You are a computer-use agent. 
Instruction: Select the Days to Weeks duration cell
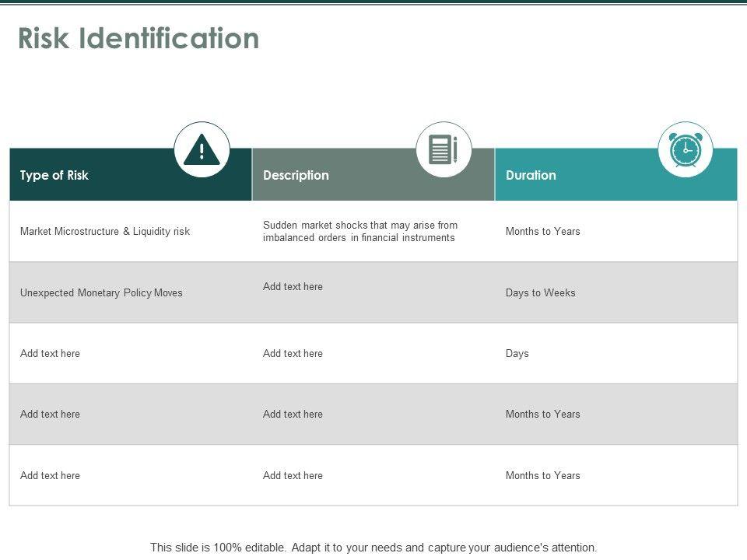(540, 292)
